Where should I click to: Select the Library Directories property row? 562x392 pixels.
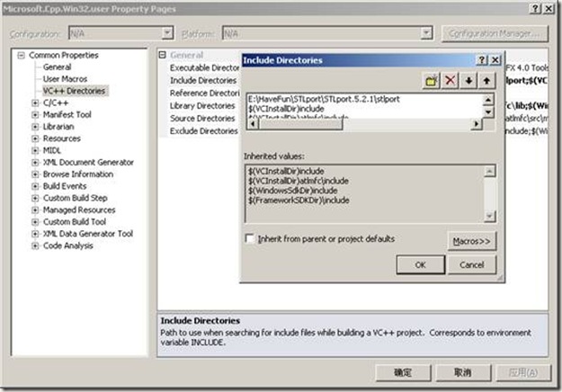pyautogui.click(x=202, y=106)
